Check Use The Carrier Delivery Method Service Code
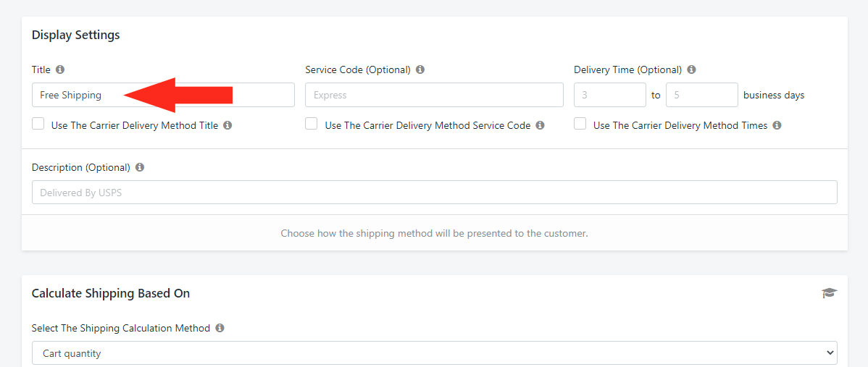Screen dimensions: 868x367 [x=312, y=124]
